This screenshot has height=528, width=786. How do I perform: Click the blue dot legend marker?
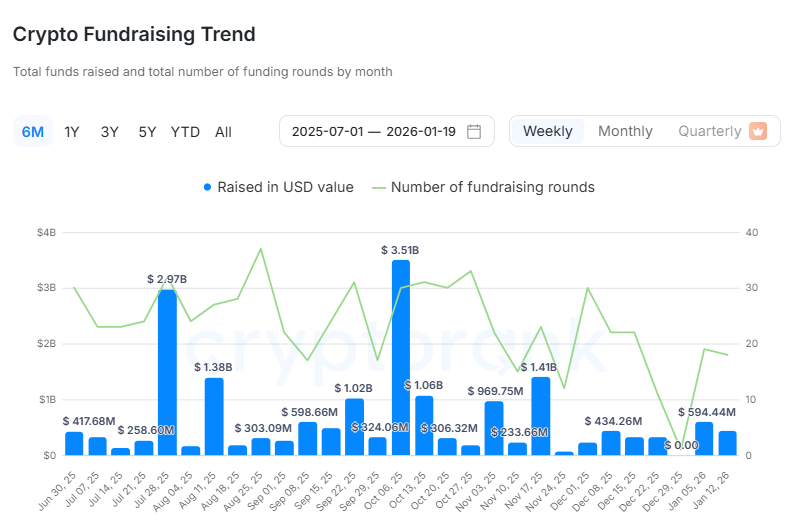tap(208, 187)
